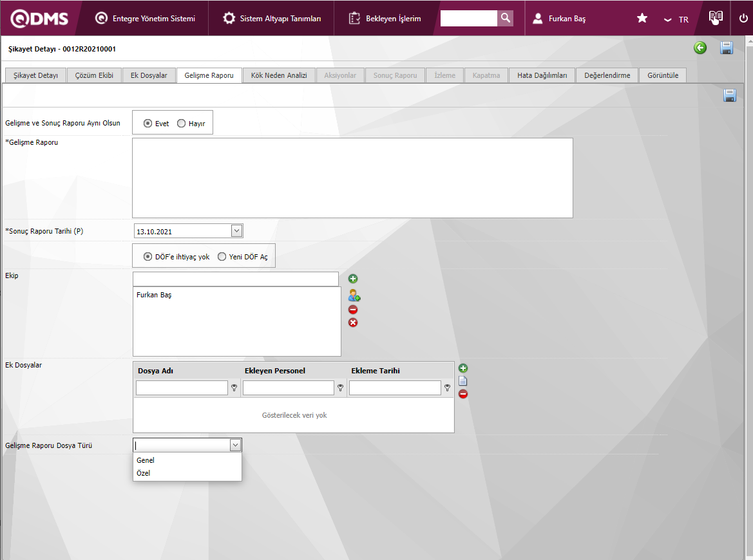753x560 pixels.
Task: Open Bekleyen İşlerim menu
Action: pyautogui.click(x=385, y=18)
